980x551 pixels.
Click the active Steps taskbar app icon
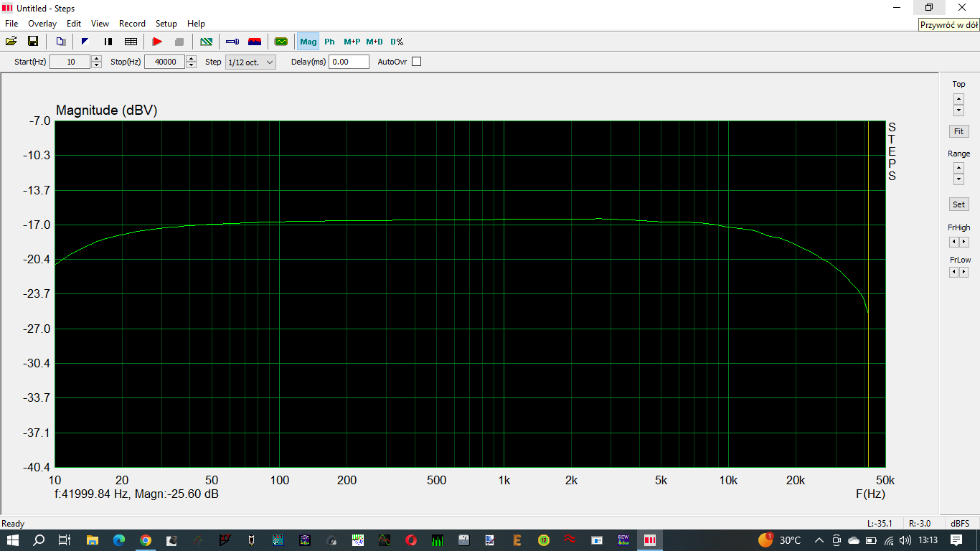(649, 540)
